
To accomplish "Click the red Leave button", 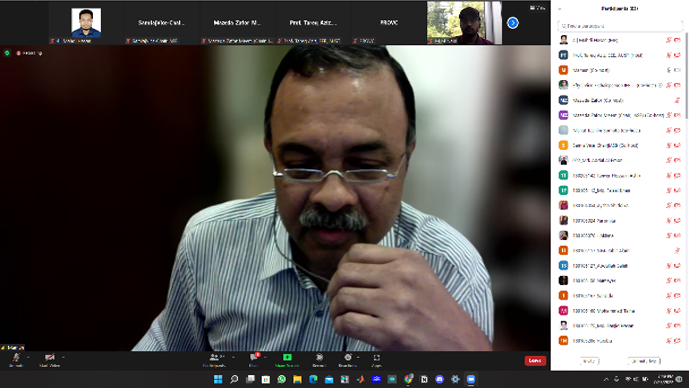I will click(535, 360).
